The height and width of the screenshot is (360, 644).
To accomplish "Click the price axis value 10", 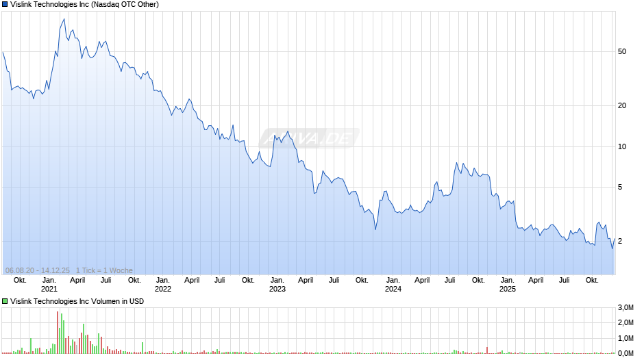I will (x=622, y=147).
